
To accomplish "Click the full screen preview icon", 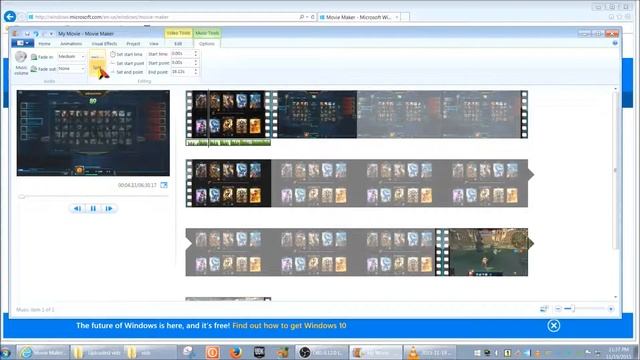I will pyautogui.click(x=164, y=185).
